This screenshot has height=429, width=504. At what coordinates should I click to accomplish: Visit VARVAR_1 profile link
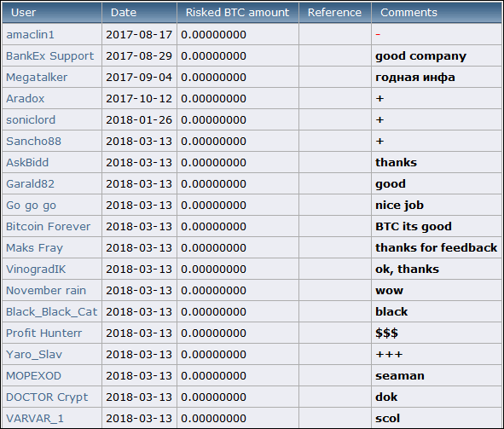click(35, 419)
